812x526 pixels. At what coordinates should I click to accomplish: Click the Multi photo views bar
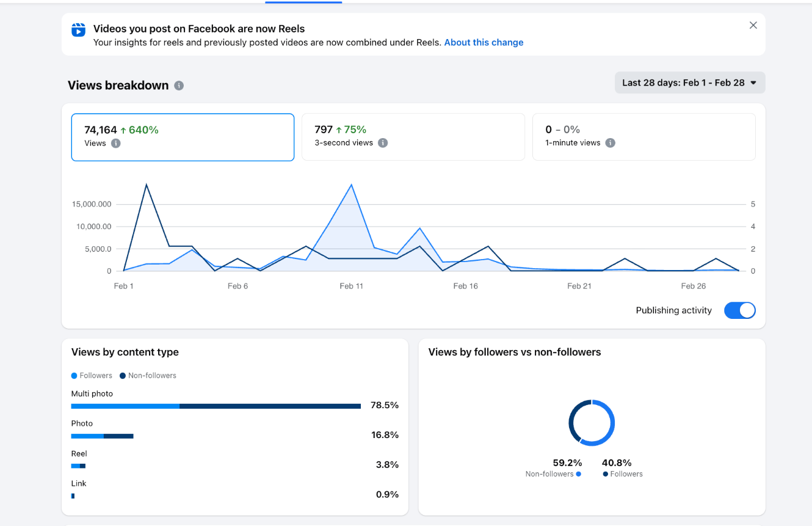[x=216, y=406]
